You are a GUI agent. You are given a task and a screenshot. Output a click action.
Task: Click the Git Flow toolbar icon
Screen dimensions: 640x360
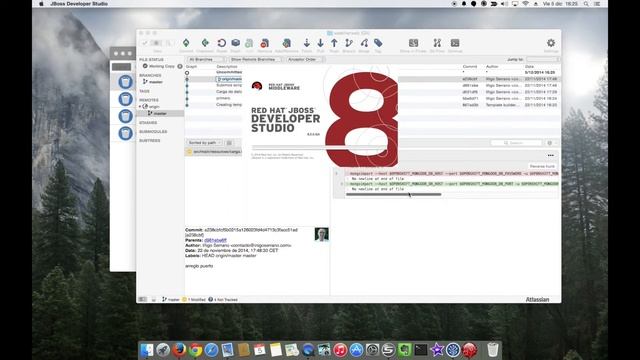pos(437,43)
